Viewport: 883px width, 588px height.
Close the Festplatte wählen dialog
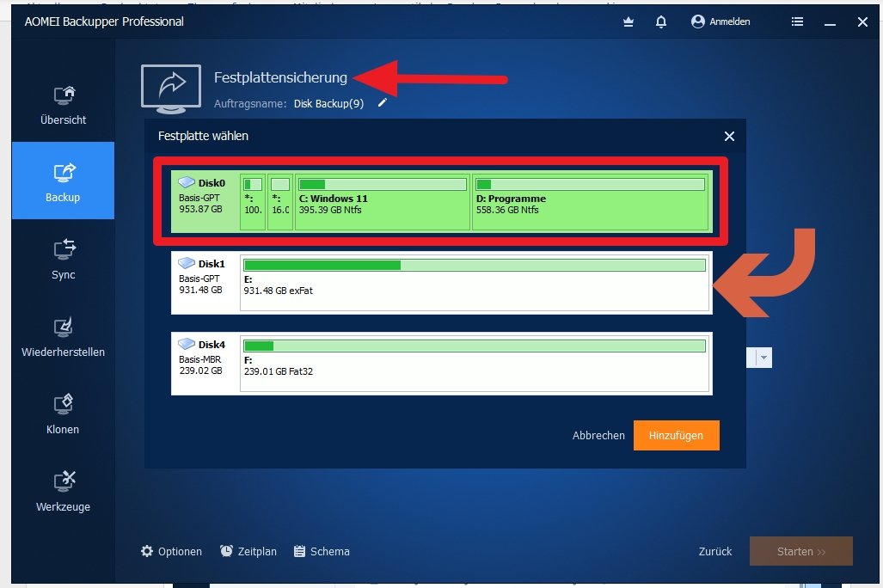tap(729, 137)
